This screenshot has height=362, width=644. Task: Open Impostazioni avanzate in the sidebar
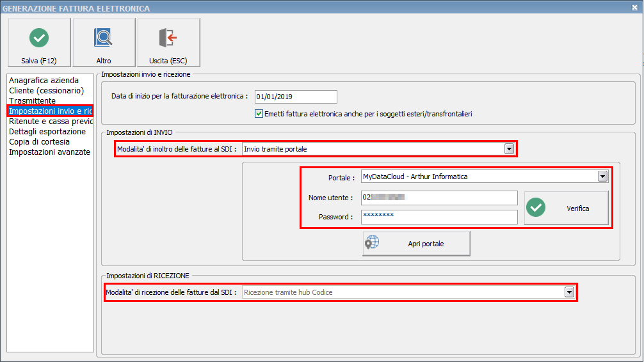[49, 152]
